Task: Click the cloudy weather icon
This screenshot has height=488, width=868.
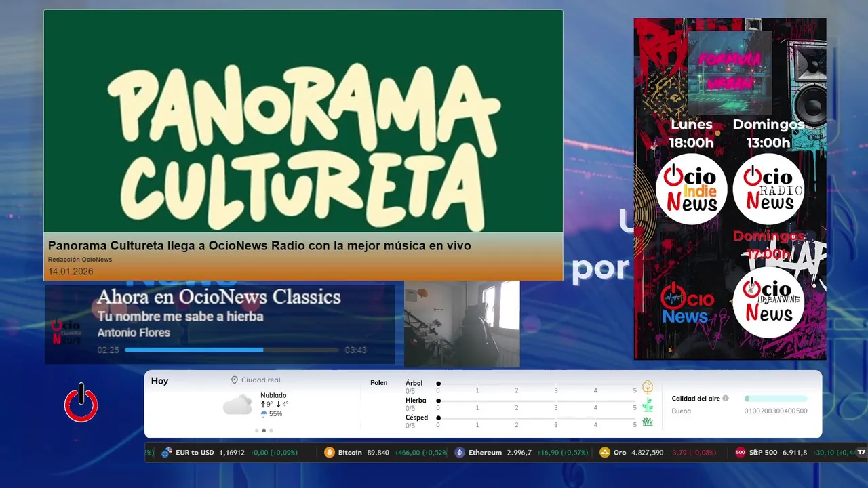Action: [237, 405]
